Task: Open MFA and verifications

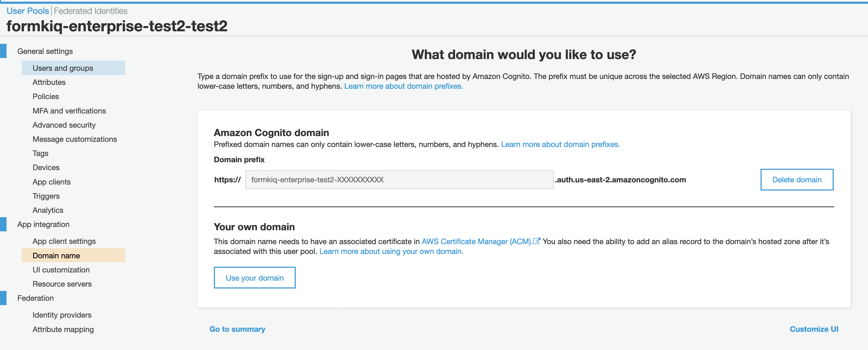Action: (x=69, y=111)
